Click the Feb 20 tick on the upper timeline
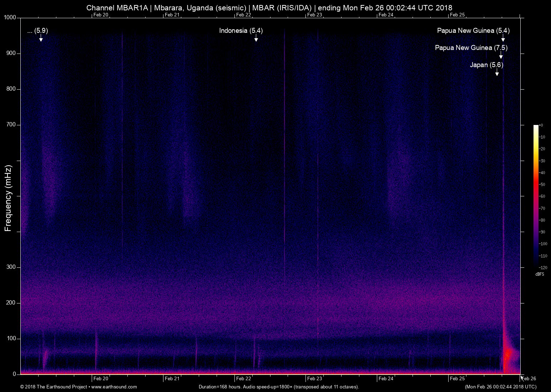The width and height of the screenshot is (551, 392). click(99, 15)
